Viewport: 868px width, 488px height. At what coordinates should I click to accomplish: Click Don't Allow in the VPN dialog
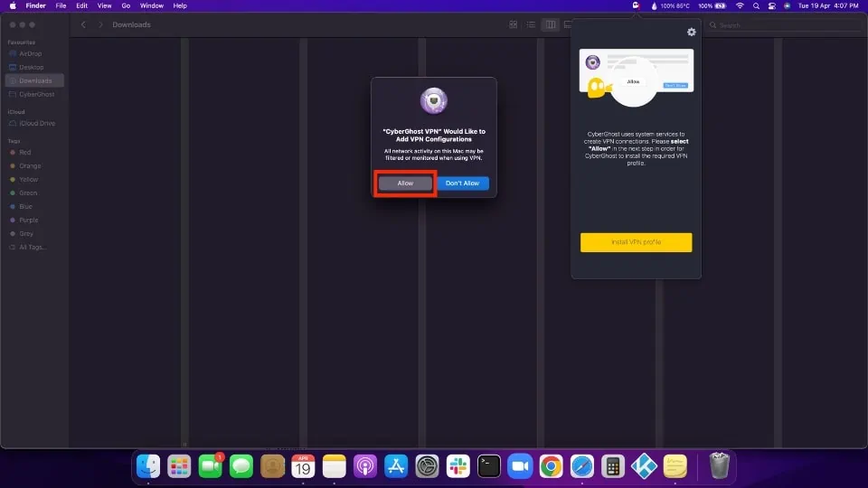462,183
